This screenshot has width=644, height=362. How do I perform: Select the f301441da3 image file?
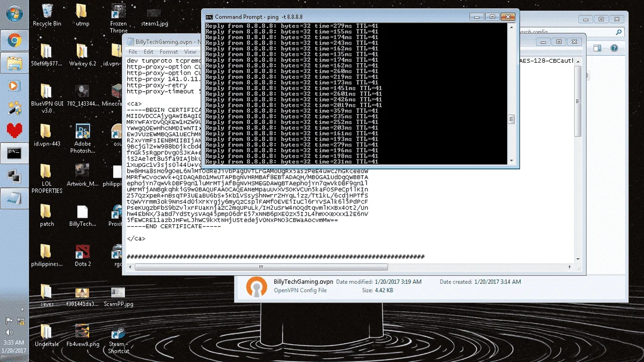(x=82, y=295)
